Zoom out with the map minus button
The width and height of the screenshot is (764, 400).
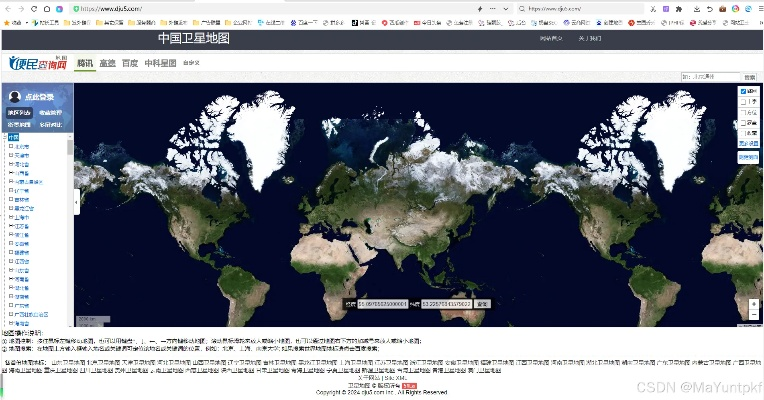pyautogui.click(x=754, y=315)
